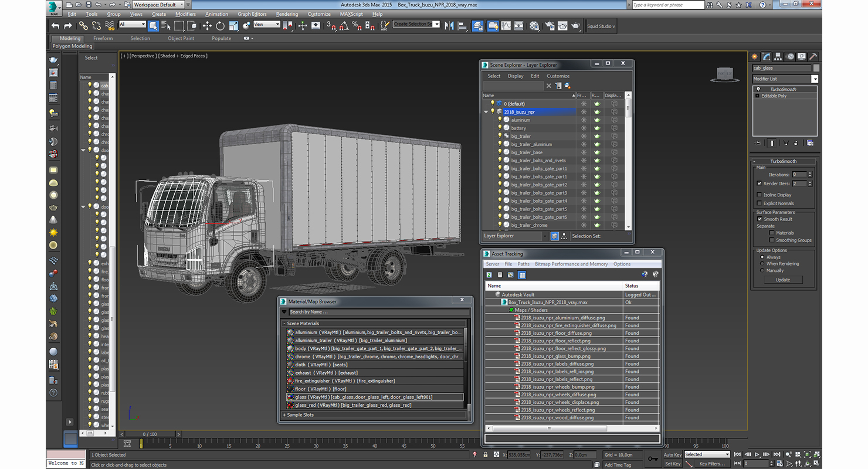This screenshot has height=469, width=868.
Task: Enable the Explicit Normals checkbox
Action: click(759, 203)
